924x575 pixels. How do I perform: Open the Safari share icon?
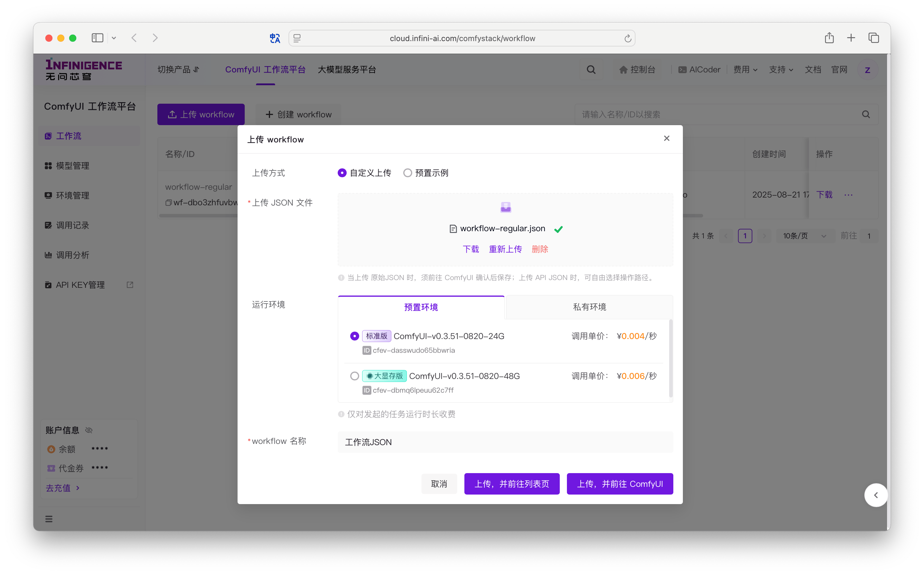(x=829, y=38)
